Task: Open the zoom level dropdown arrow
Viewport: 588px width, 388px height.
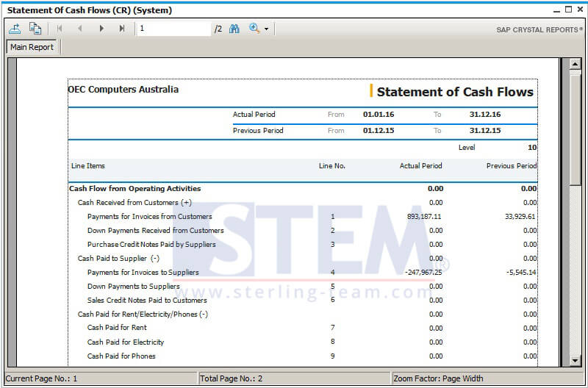Action: tap(266, 29)
